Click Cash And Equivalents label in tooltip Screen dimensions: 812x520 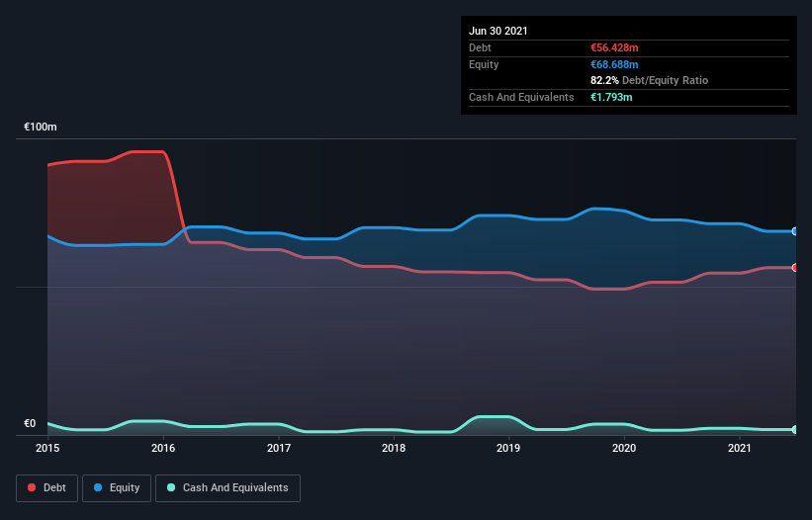(x=521, y=97)
